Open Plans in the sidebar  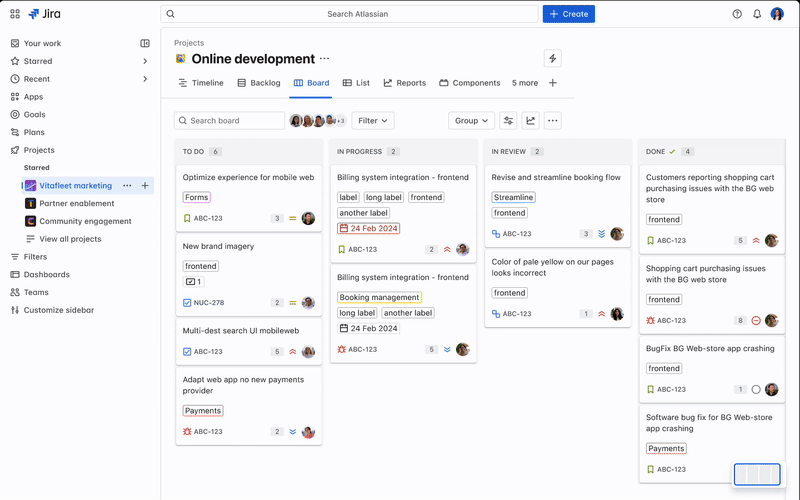(x=34, y=132)
